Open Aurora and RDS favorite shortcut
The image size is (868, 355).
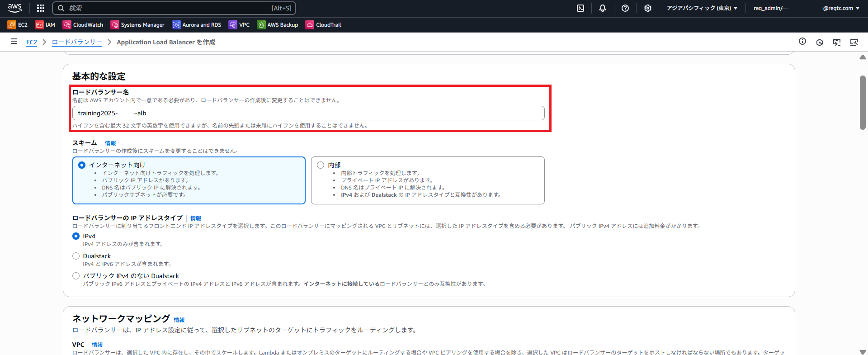pyautogui.click(x=197, y=25)
